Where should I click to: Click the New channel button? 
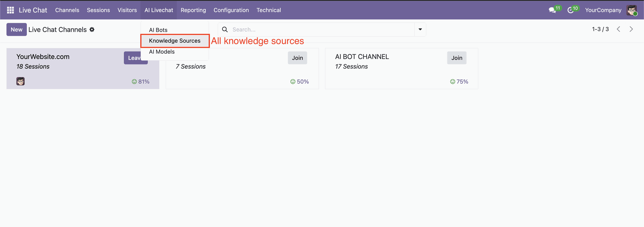(x=16, y=30)
